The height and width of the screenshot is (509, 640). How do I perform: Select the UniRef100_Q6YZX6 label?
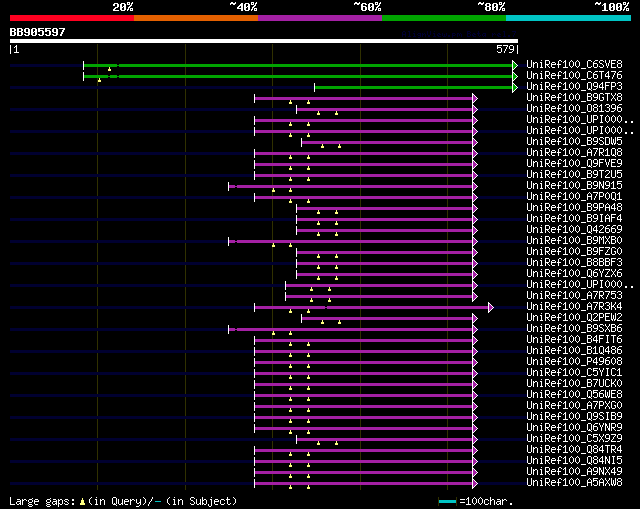pos(574,274)
